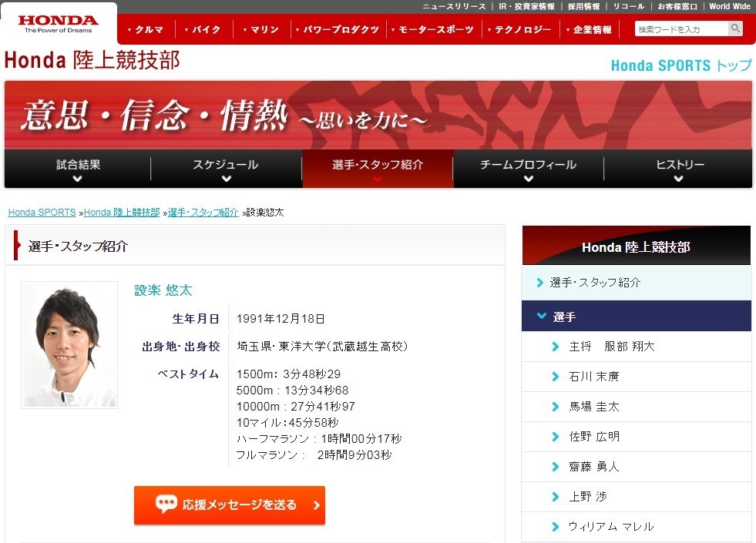Click arrow icon beside 上野 渉
Screen dimensions: 756x543
tap(556, 497)
